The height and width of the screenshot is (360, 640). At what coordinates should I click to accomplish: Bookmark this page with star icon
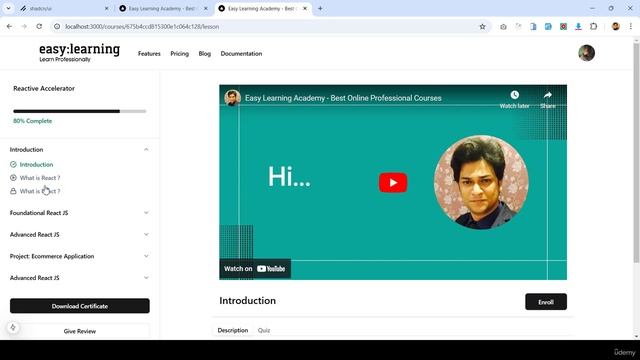coord(482,27)
